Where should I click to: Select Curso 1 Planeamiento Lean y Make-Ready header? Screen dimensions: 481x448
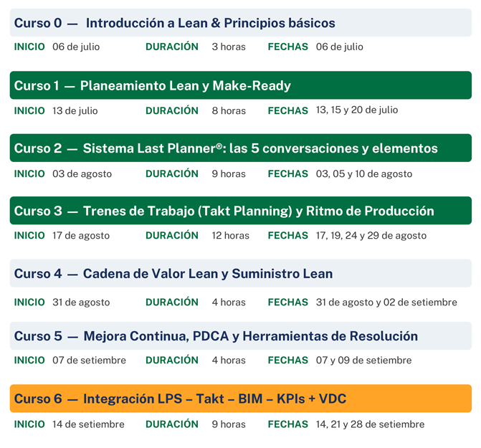241,85
